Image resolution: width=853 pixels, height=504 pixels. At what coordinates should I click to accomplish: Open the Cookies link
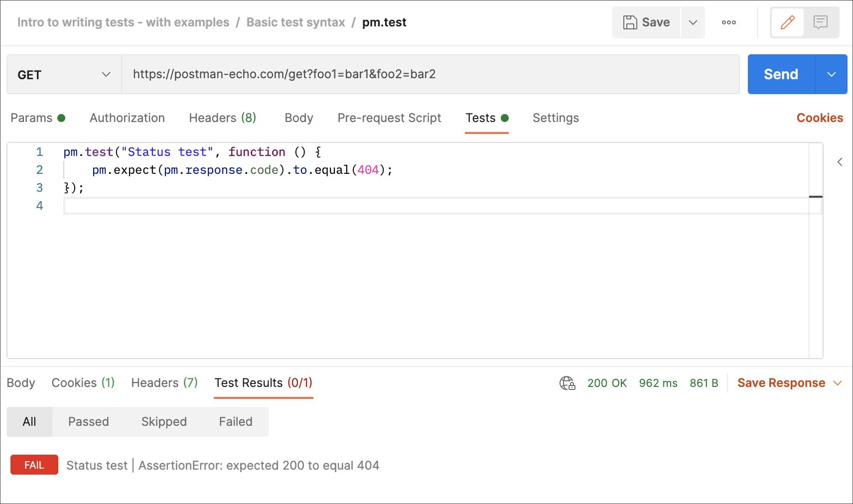[x=820, y=118]
